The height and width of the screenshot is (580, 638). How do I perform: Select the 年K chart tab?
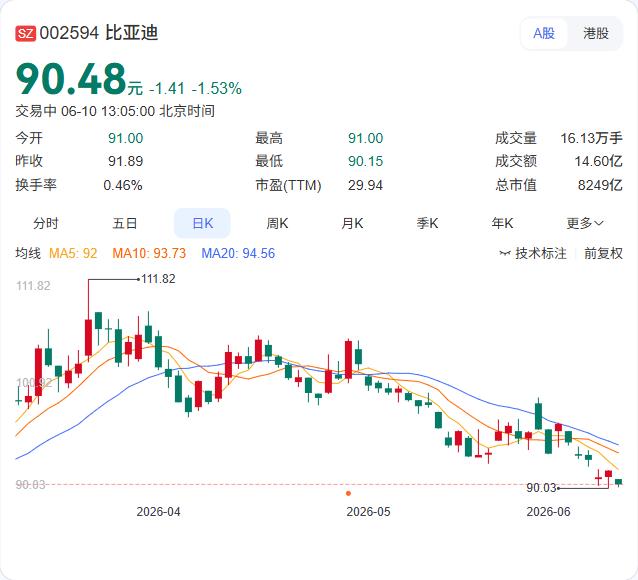tap(502, 223)
